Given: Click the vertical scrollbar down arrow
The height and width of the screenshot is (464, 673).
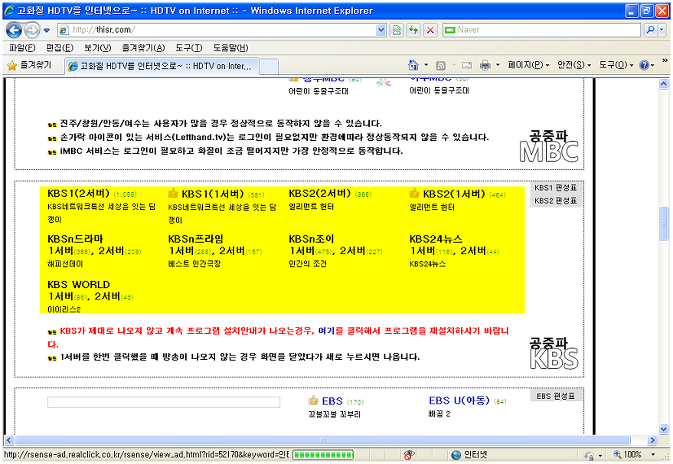Looking at the screenshot, I should pos(664,429).
